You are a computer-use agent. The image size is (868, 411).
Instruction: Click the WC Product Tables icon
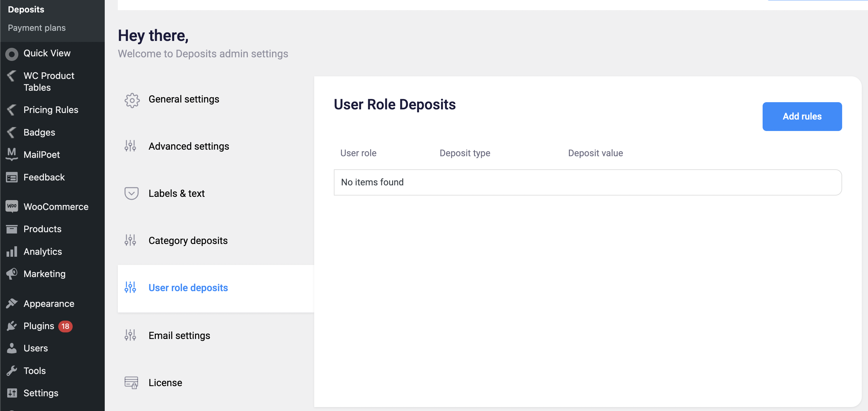click(x=12, y=76)
